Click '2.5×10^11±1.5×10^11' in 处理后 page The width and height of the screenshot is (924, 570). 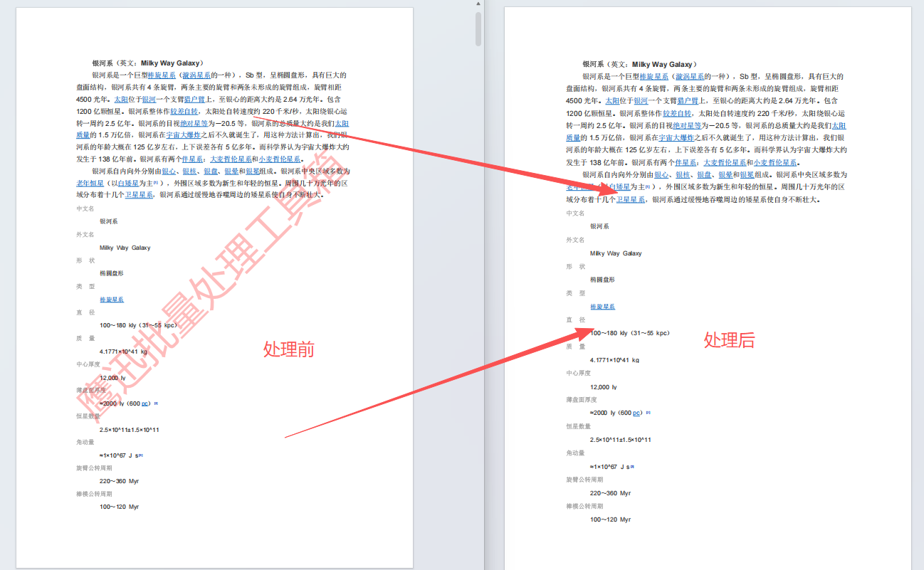(621, 440)
